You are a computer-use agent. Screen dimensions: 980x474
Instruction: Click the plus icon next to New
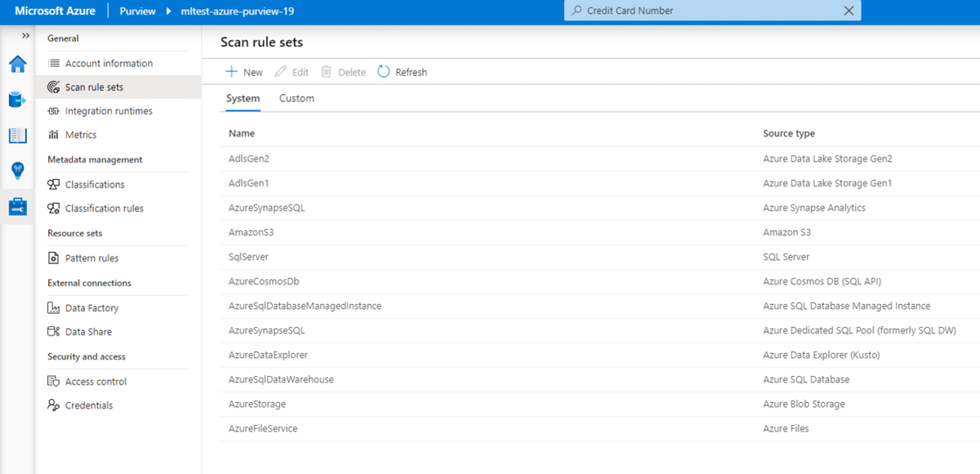click(232, 72)
